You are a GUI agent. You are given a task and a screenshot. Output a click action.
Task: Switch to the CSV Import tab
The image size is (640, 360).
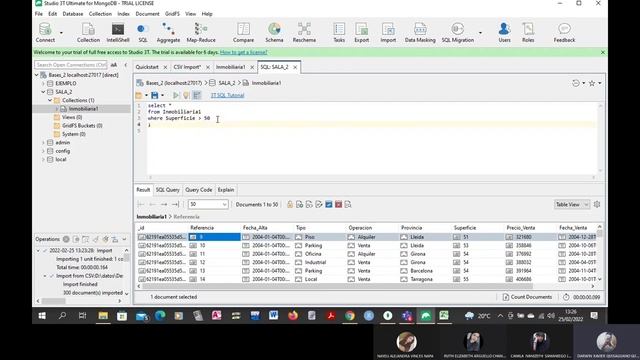[187, 67]
